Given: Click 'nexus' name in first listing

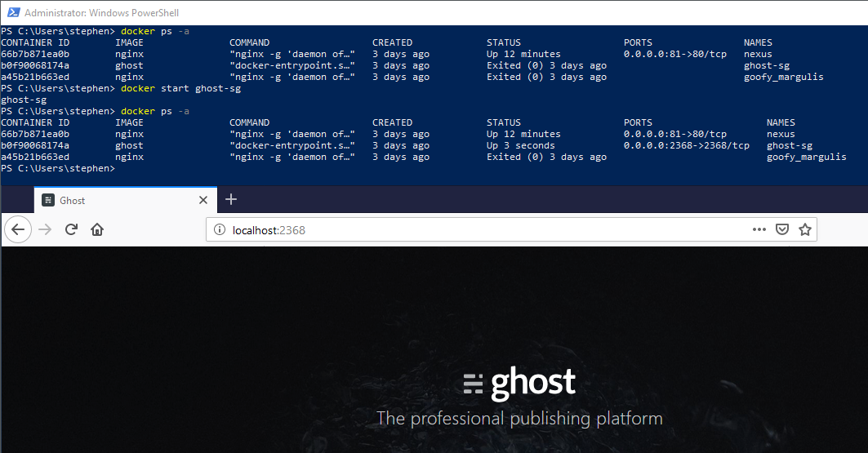Looking at the screenshot, I should click(758, 54).
